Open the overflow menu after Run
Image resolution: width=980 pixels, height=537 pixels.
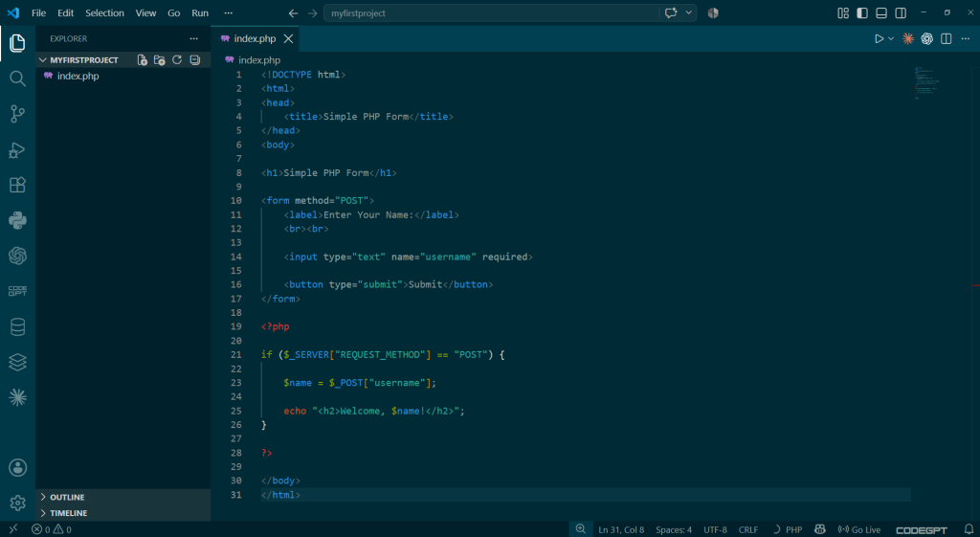tap(228, 12)
